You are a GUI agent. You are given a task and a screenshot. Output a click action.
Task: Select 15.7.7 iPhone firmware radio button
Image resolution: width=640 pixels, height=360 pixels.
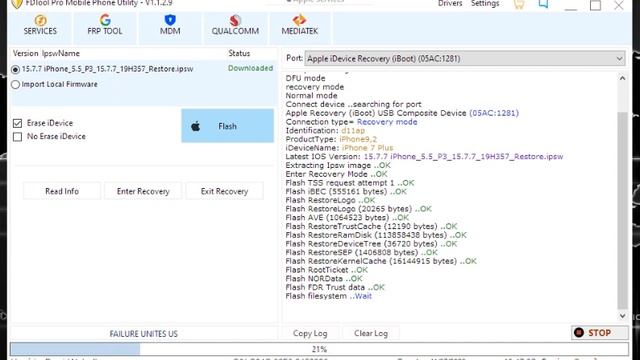[15, 69]
